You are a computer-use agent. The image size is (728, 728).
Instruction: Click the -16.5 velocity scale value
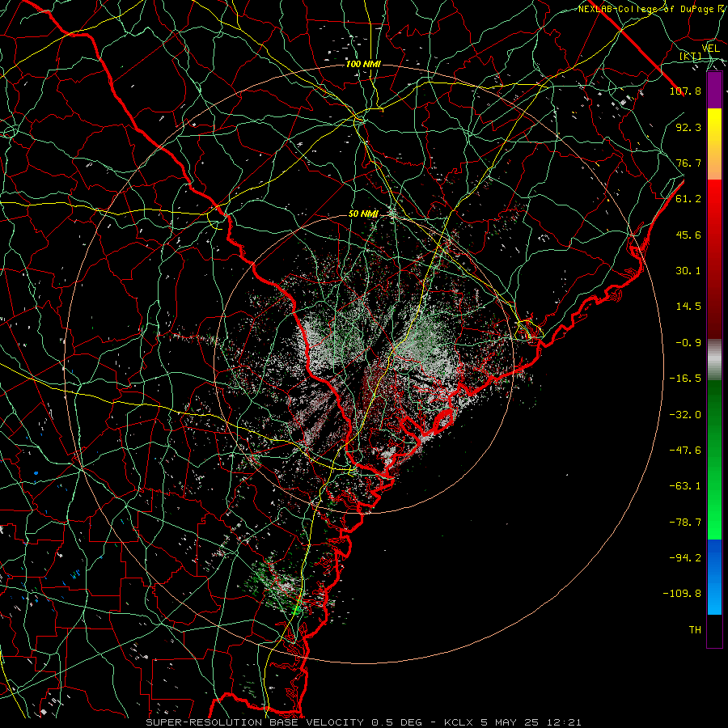tap(685, 379)
